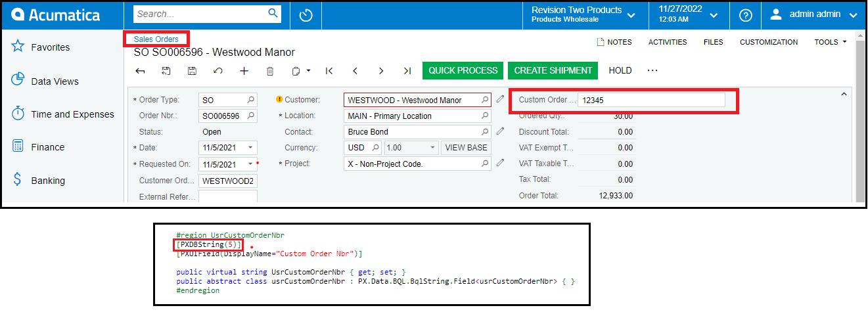Image resolution: width=868 pixels, height=312 pixels.
Task: Click the admin user avatar icon
Action: point(776,14)
